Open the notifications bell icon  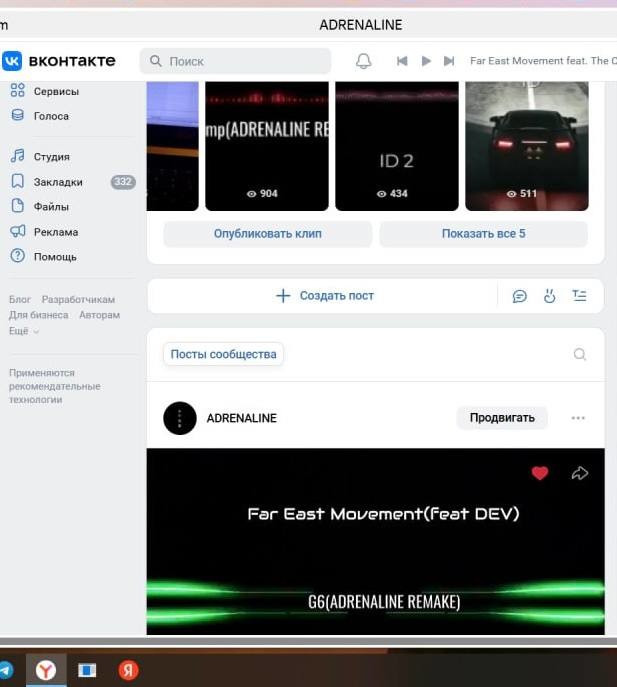[364, 61]
